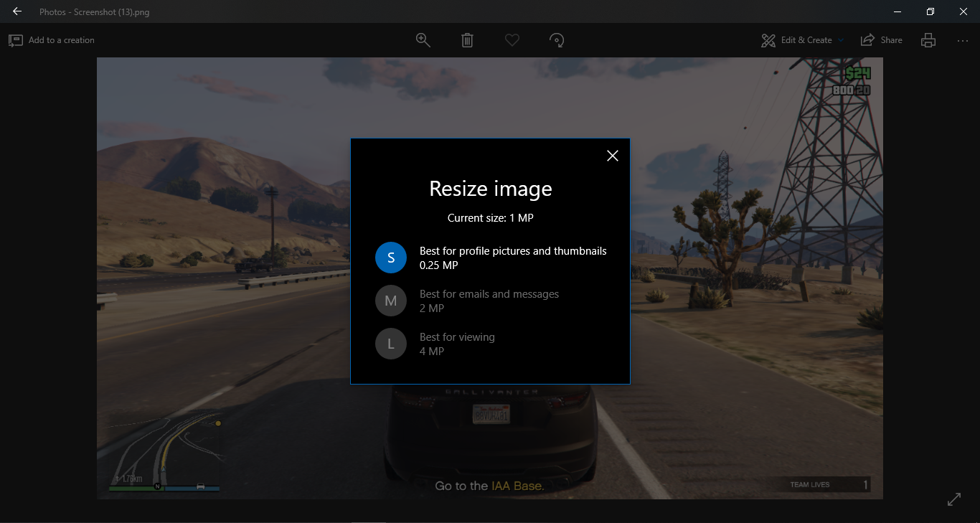Click 'Best for profile pictures and thumbnails' text

pos(513,251)
